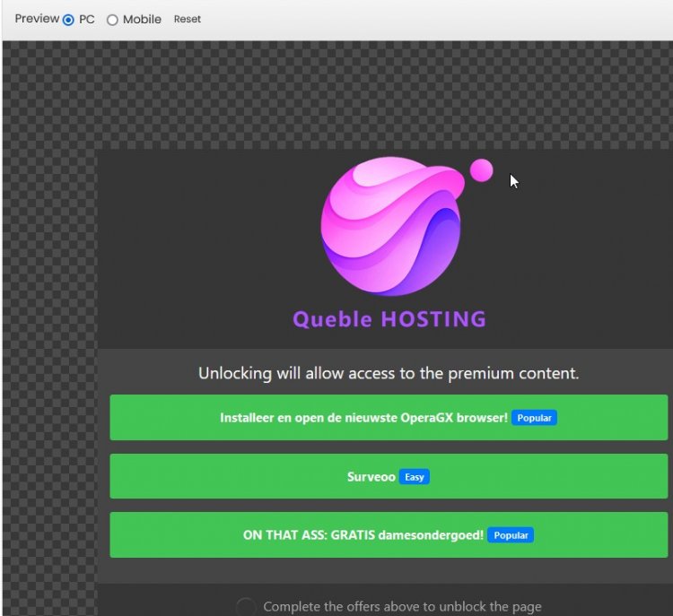Click the Popular badge on damesondergoed offer
The width and height of the screenshot is (673, 616).
point(511,535)
